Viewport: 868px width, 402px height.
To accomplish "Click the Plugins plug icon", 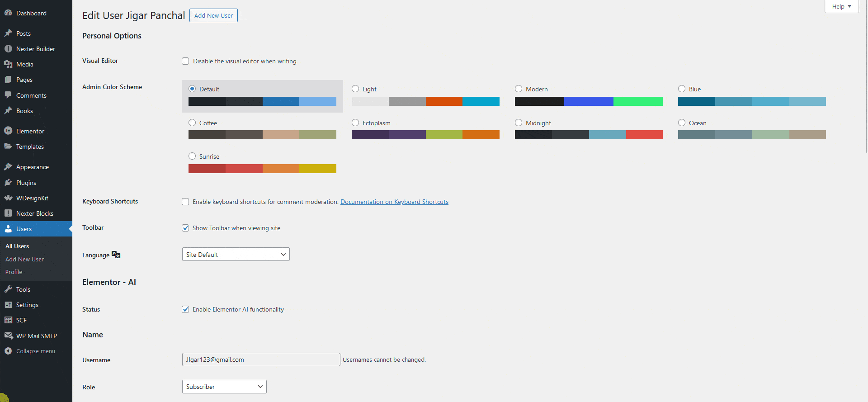I will [8, 183].
